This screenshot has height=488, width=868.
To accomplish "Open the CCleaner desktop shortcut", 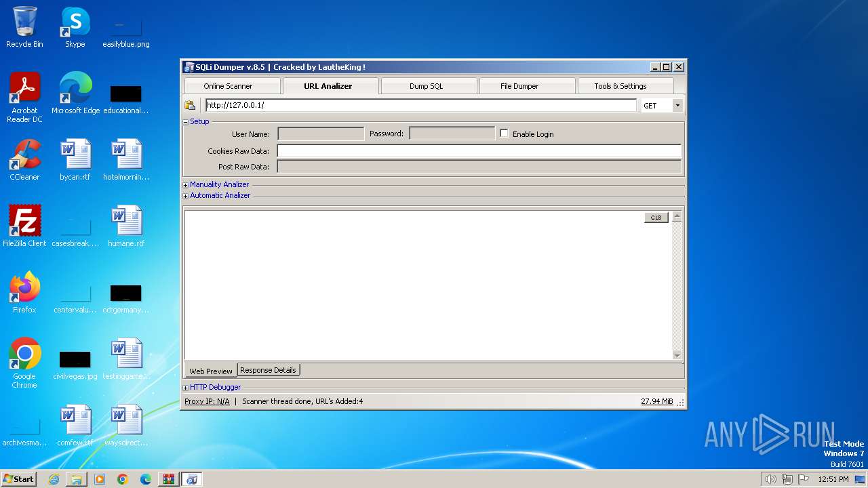I will click(24, 159).
